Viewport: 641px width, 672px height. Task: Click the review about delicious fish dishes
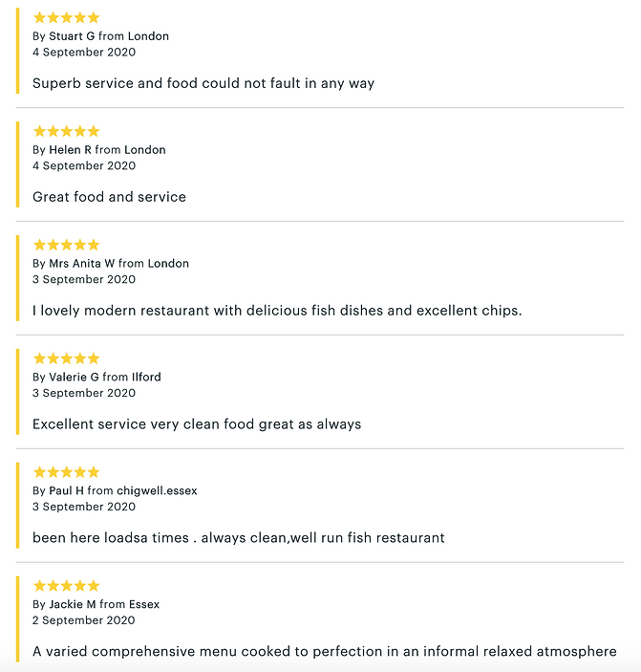[x=277, y=311]
